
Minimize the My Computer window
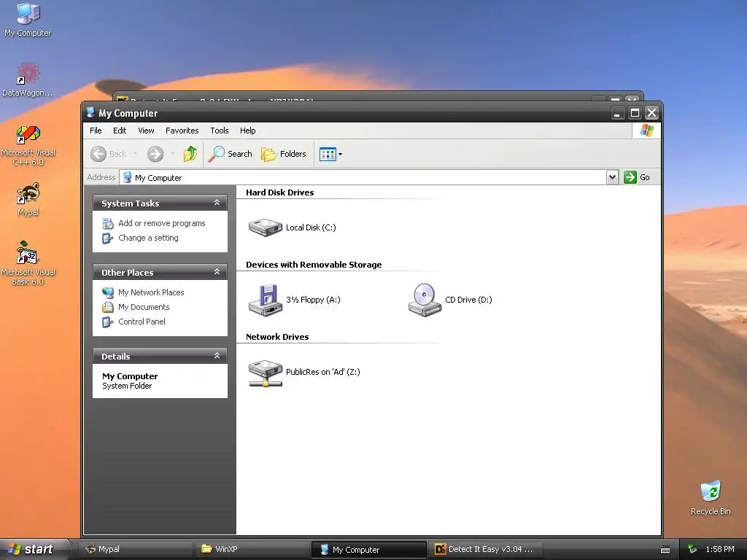(x=617, y=113)
